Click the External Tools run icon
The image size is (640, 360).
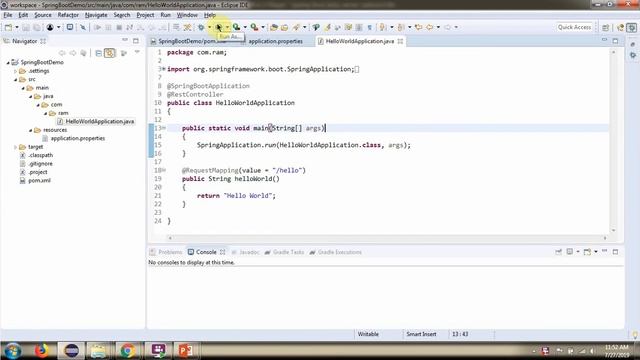pyautogui.click(x=254, y=27)
